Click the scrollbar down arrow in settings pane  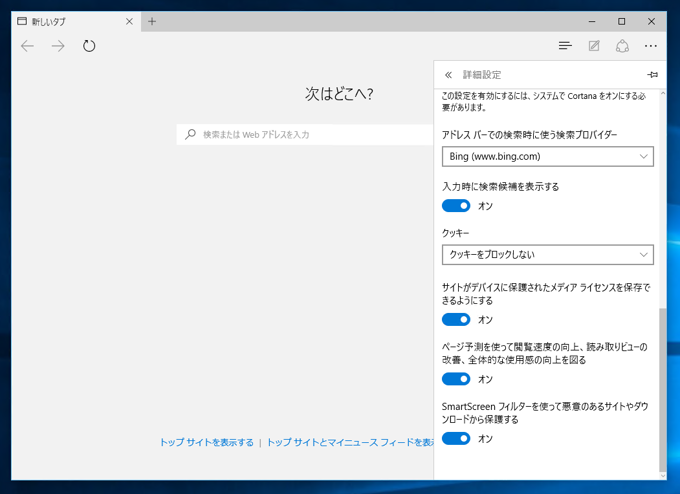click(662, 476)
